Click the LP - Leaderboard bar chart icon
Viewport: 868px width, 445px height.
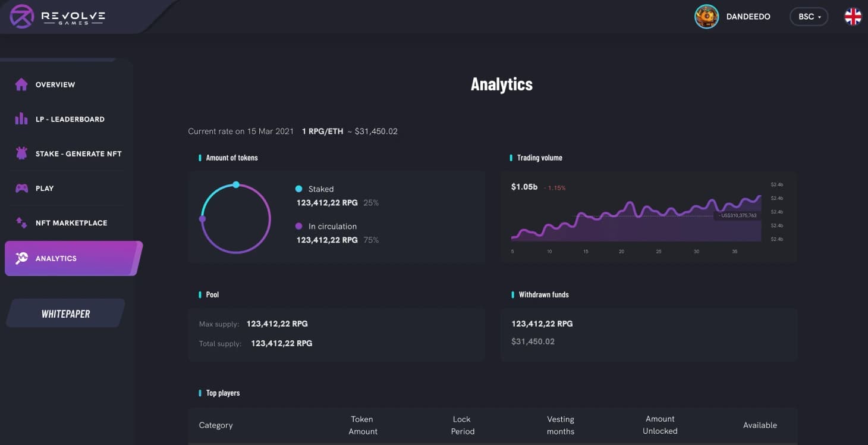coord(20,118)
